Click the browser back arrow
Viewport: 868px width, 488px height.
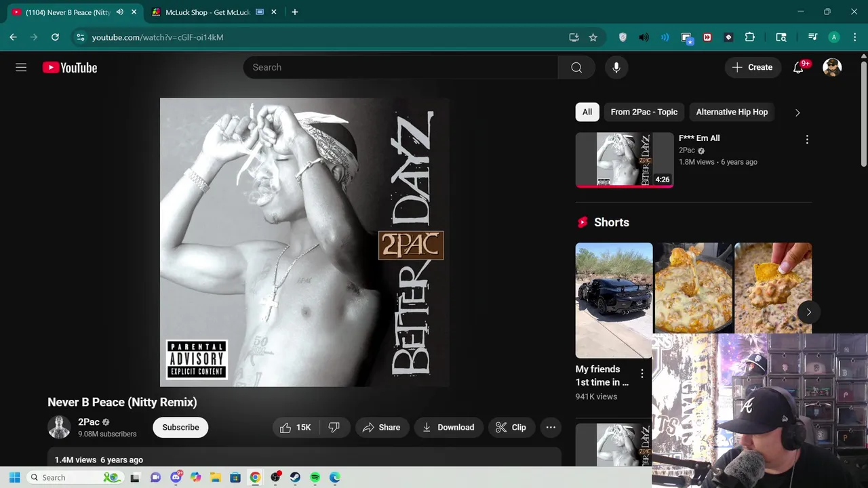click(x=13, y=37)
